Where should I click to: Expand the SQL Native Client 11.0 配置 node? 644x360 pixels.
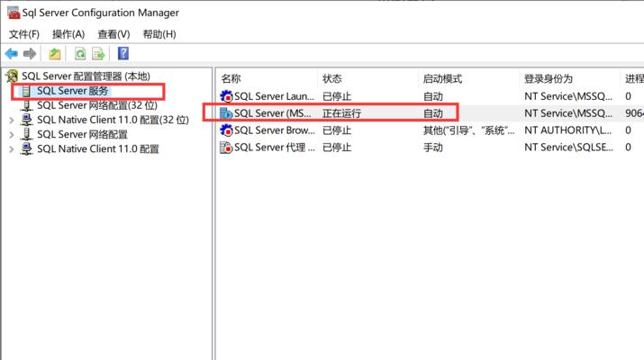click(x=12, y=149)
